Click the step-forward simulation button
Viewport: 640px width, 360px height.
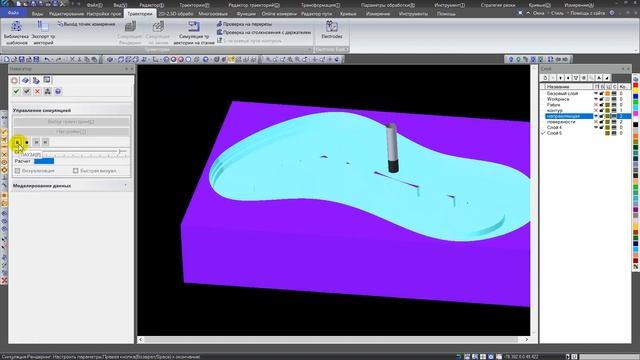tap(36, 142)
